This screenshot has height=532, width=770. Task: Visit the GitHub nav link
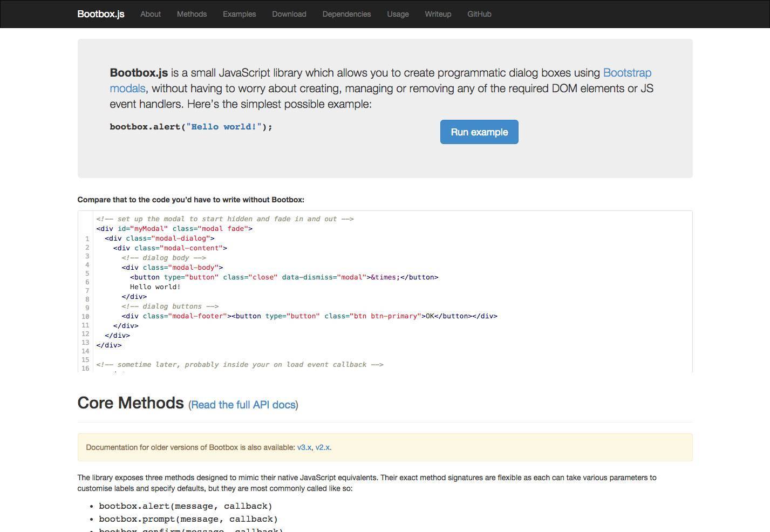click(x=479, y=14)
